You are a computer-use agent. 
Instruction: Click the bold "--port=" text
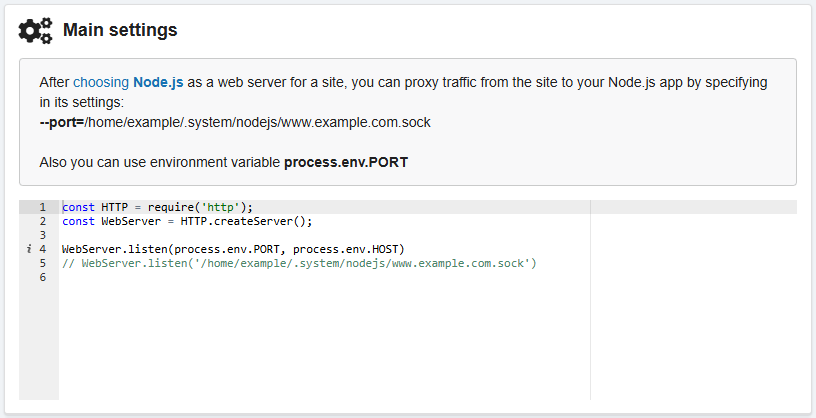pyautogui.click(x=61, y=122)
